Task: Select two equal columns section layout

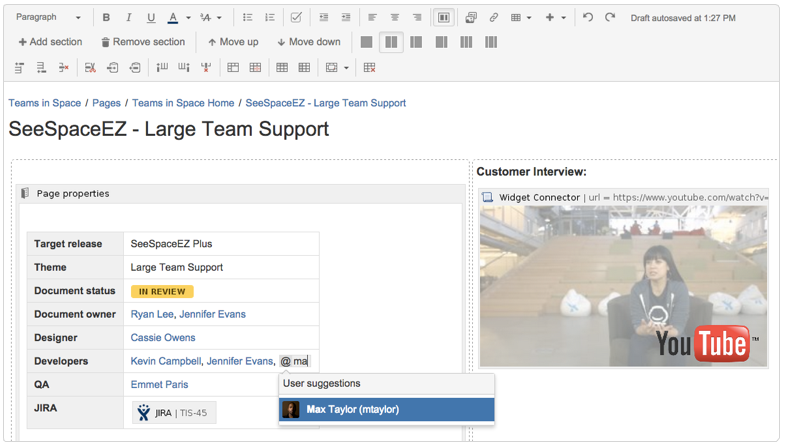Action: click(x=391, y=42)
